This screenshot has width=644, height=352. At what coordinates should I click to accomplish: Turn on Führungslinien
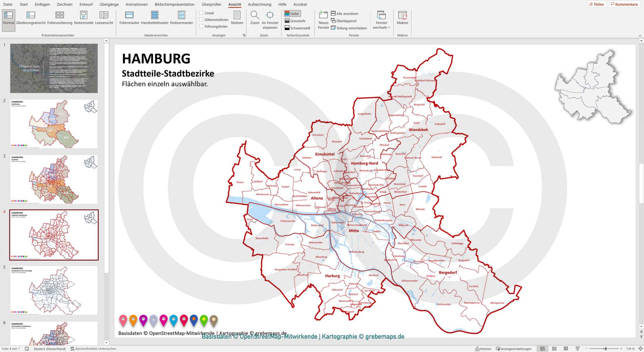[202, 26]
